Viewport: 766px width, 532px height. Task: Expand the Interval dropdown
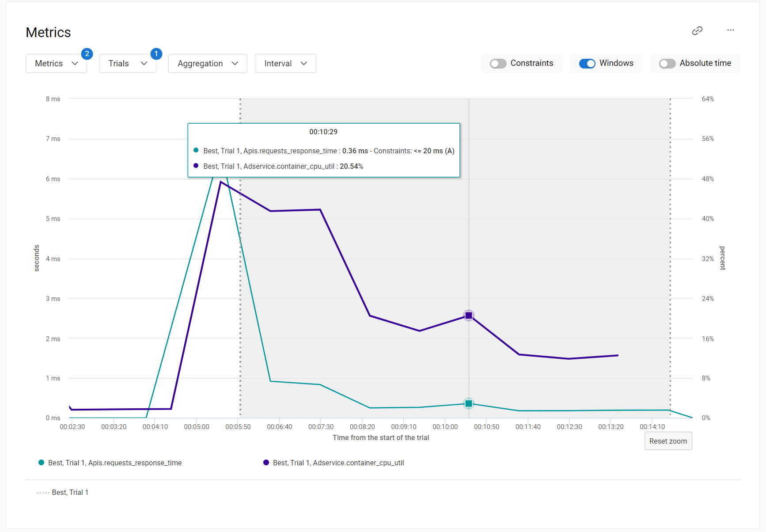pos(285,64)
